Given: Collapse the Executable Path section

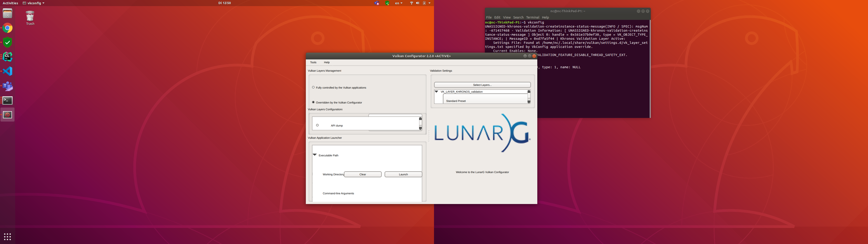Looking at the screenshot, I should pos(315,155).
